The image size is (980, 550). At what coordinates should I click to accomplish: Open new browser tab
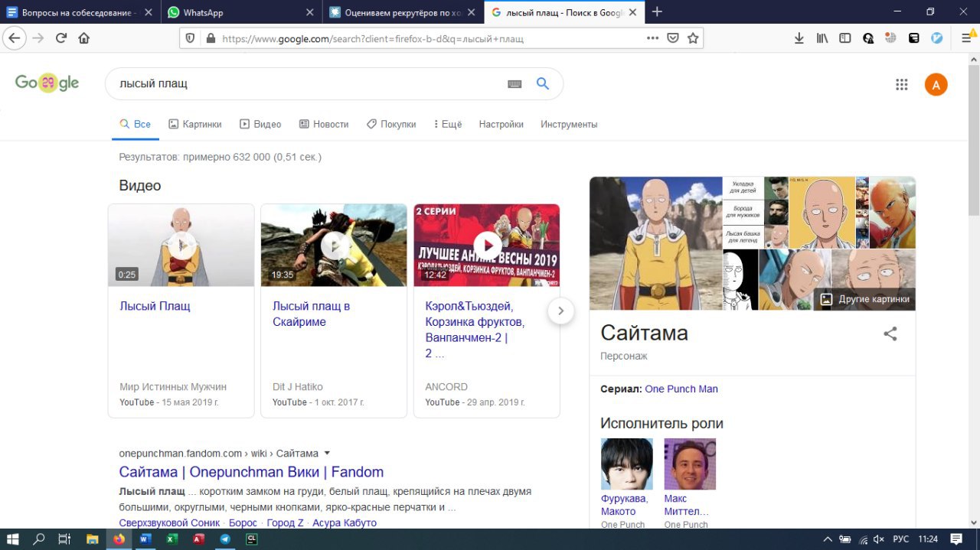click(x=657, y=11)
